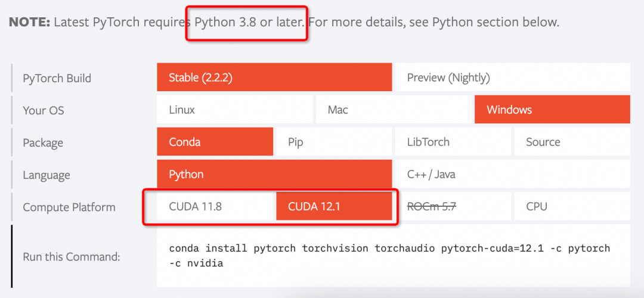Viewport: 644px width, 298px height.
Task: Click the Compute Platform row label
Action: (x=69, y=207)
